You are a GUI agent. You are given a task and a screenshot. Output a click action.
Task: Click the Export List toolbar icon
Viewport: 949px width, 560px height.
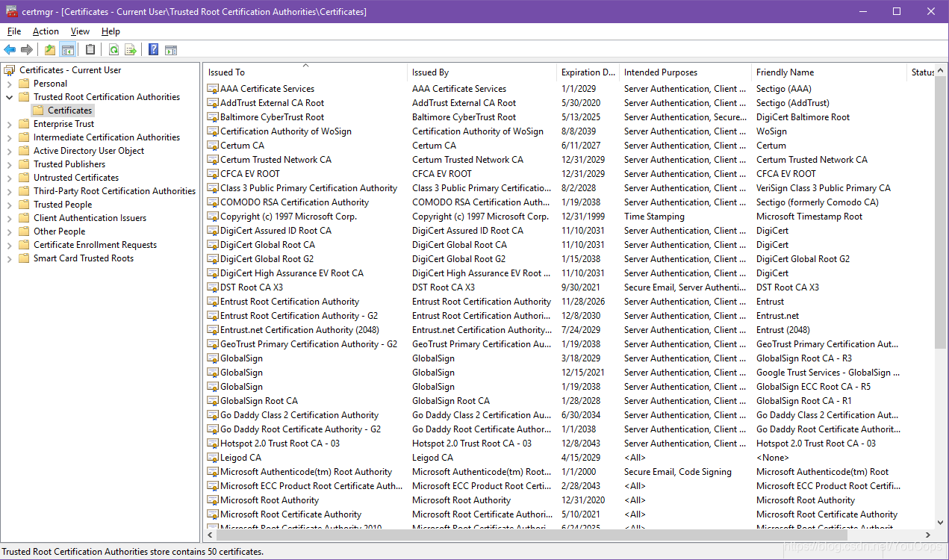[x=131, y=50]
